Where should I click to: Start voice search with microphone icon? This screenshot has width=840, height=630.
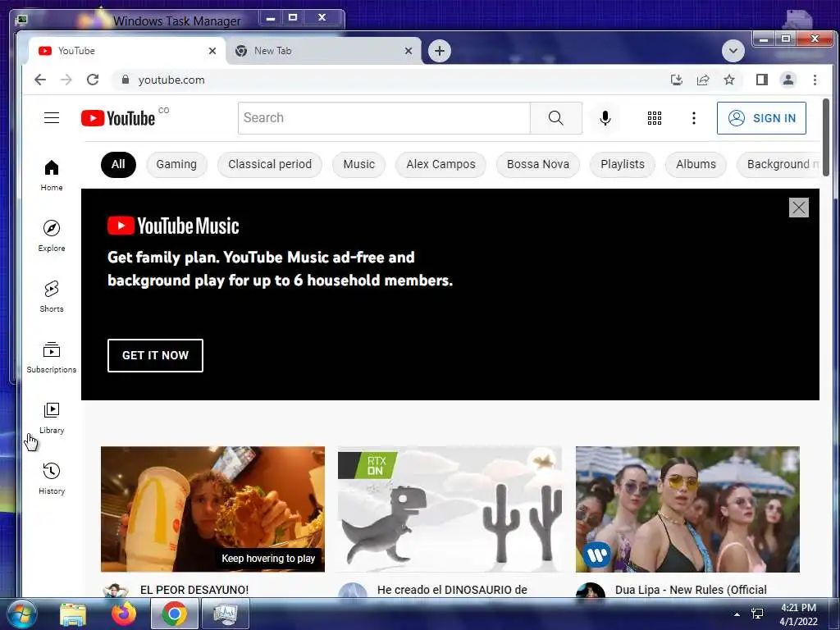(x=605, y=118)
